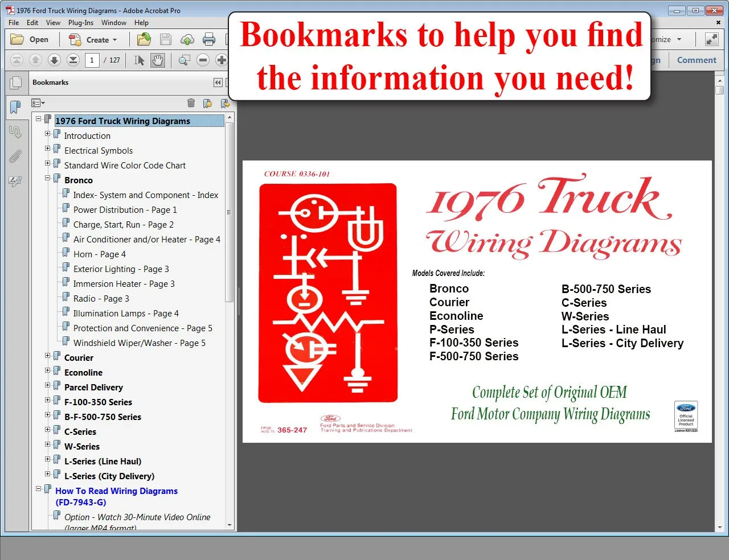Go to next page arrow
The image size is (729, 560).
coord(54,60)
